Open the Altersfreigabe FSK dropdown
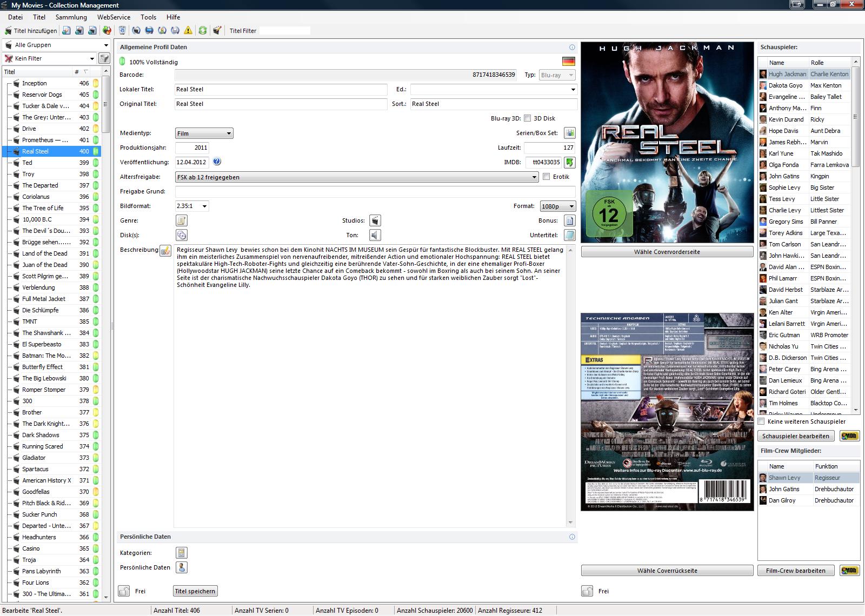Viewport: 865px width, 616px height. pos(357,177)
